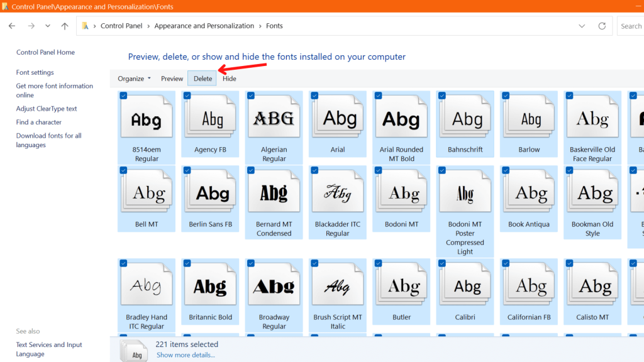Image resolution: width=644 pixels, height=362 pixels.
Task: Click Control Panel in the breadcrumb
Action: pos(121,26)
